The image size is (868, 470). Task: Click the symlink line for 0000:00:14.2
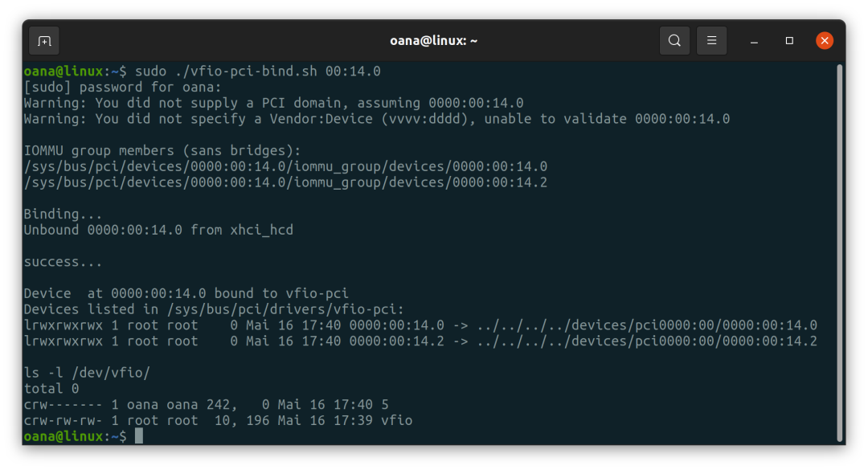420,341
